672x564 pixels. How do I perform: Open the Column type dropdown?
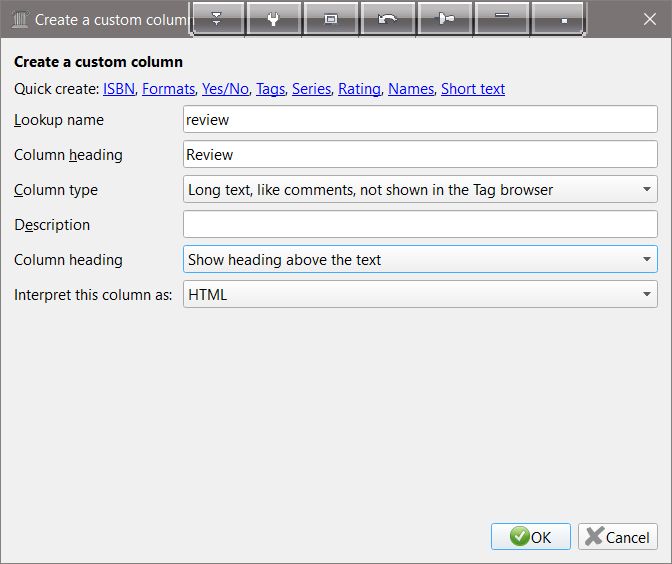point(420,190)
